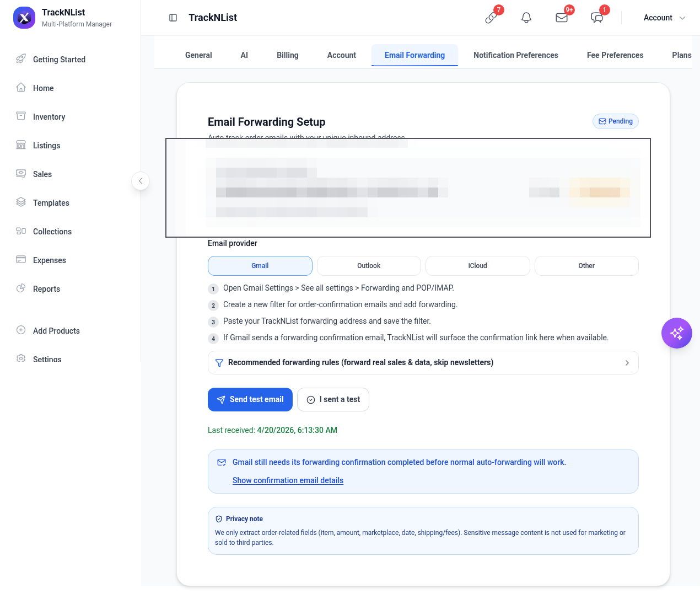The image size is (700, 605).
Task: Open Inventory box icon
Action: (21, 116)
